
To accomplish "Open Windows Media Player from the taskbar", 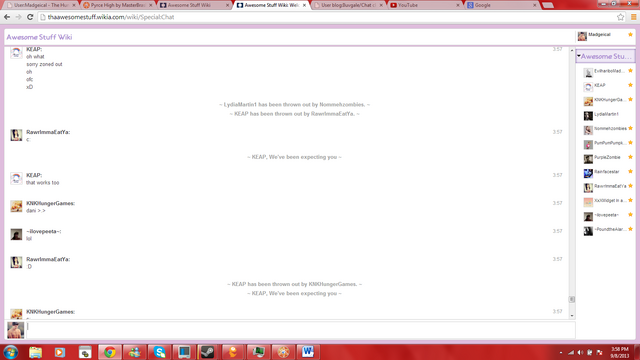I will coord(60,352).
